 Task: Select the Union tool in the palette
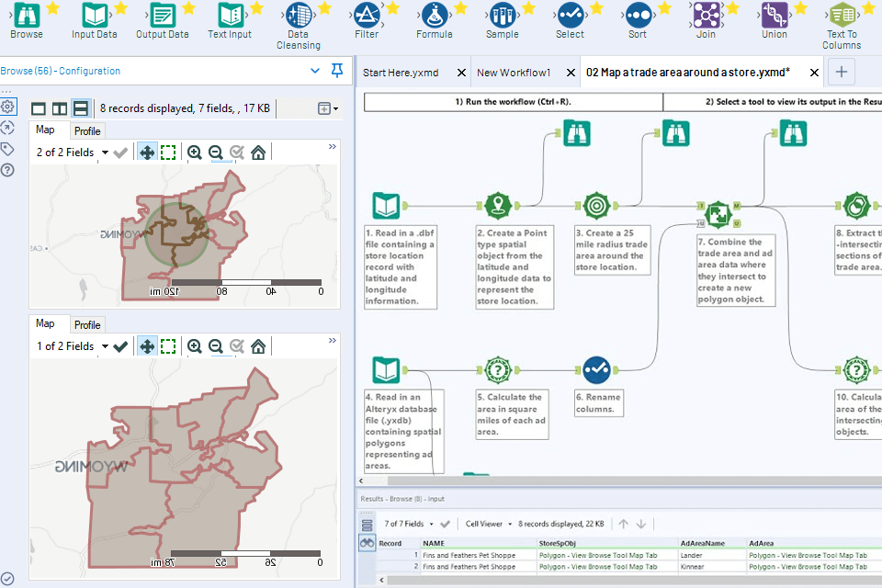[775, 21]
